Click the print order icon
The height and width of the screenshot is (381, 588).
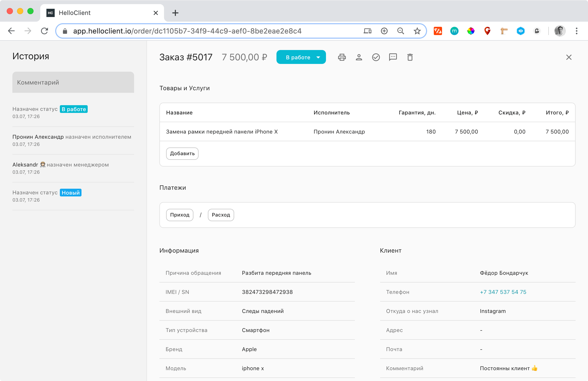coord(342,57)
